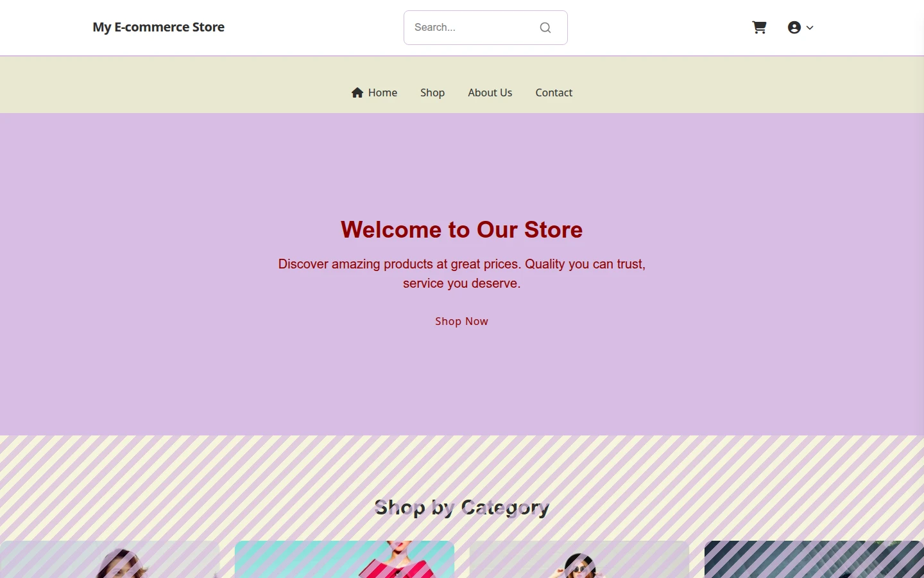Open the user account icon
Screen dimensions: 924x578
794,28
